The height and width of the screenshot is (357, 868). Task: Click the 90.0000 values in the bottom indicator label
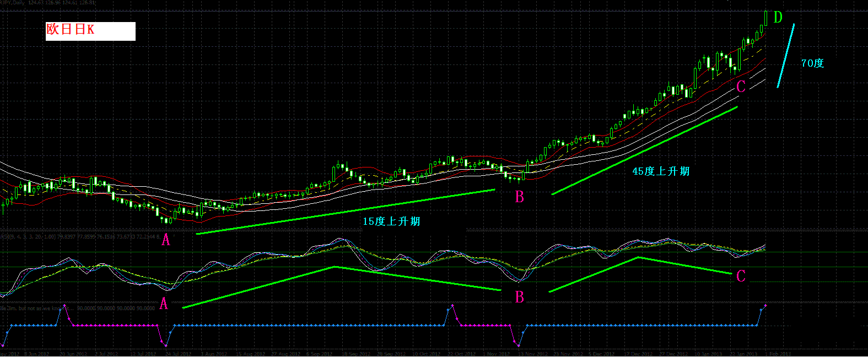coord(116,309)
